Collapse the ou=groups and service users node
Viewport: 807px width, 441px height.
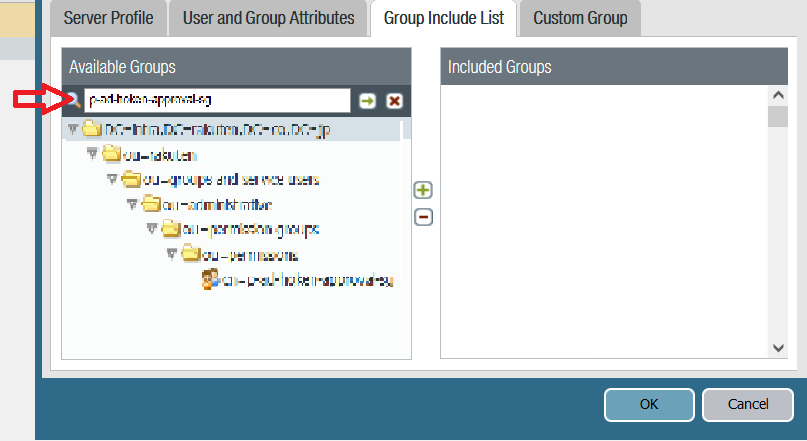click(112, 179)
